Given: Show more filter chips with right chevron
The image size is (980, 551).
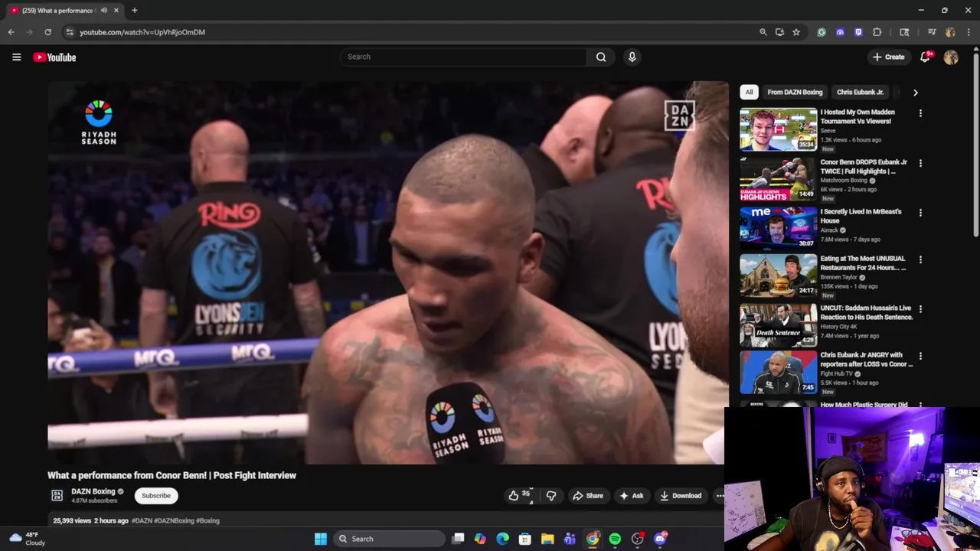Looking at the screenshot, I should point(915,93).
